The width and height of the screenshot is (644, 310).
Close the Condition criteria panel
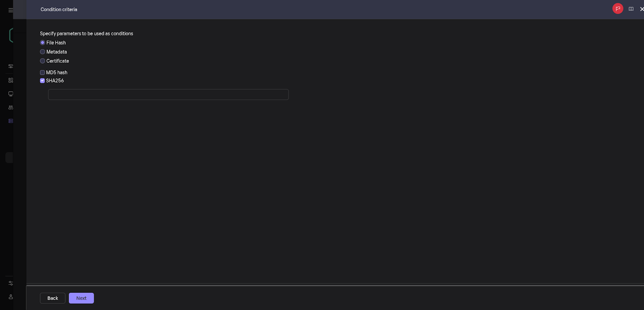(x=642, y=9)
